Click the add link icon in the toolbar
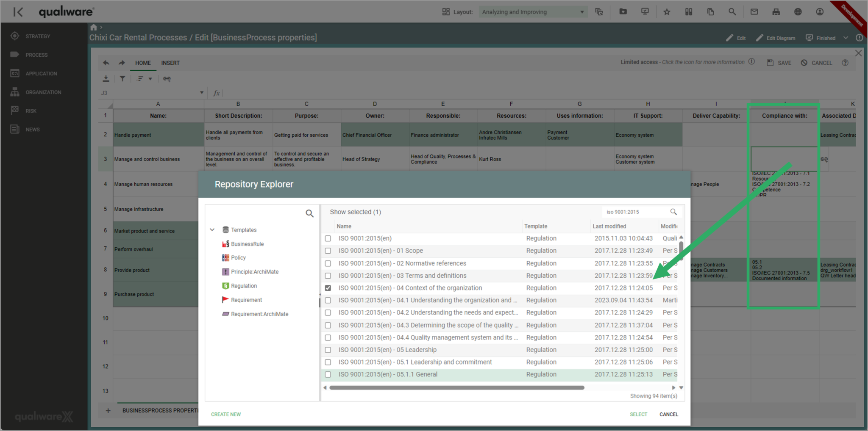868x431 pixels. coord(167,79)
